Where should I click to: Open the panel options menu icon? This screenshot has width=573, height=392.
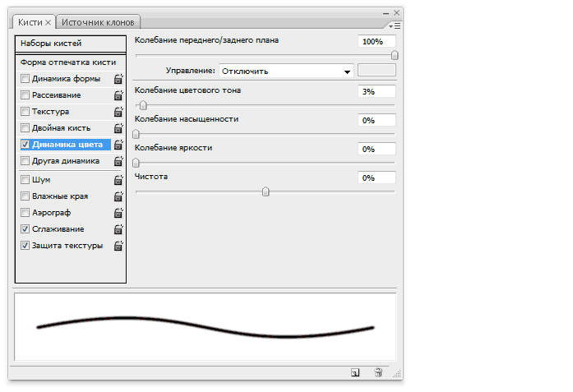(x=397, y=25)
